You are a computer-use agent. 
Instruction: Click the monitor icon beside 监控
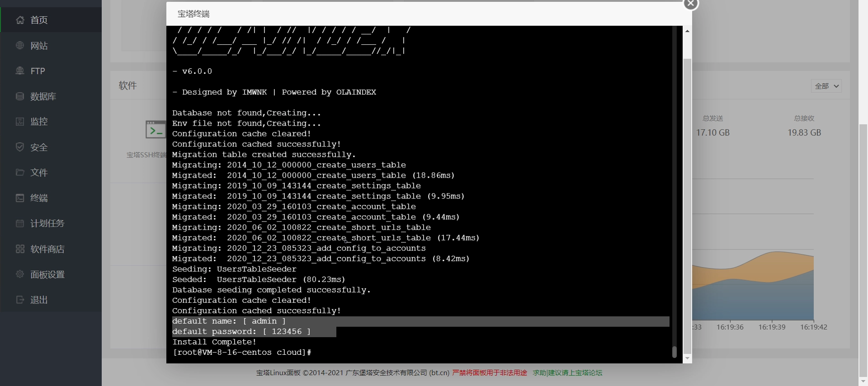20,122
